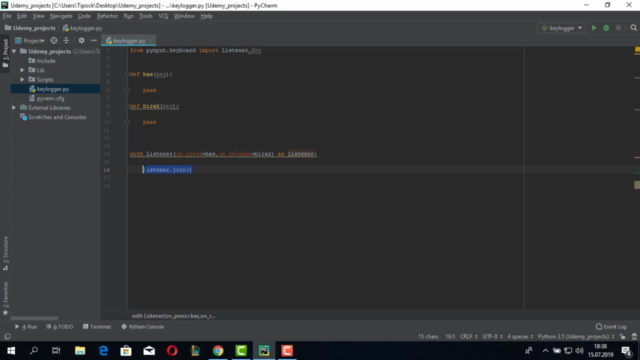Open Google Chrome from taskbar
Viewport: 640px width, 360px height.
pos(218,351)
